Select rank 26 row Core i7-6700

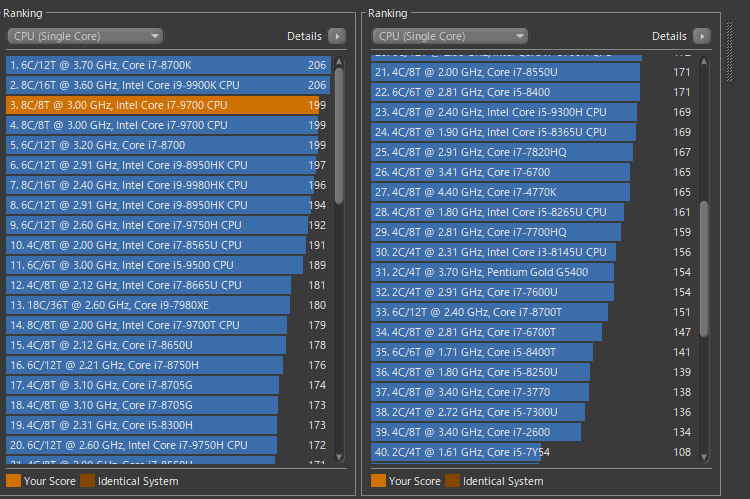coord(533,172)
